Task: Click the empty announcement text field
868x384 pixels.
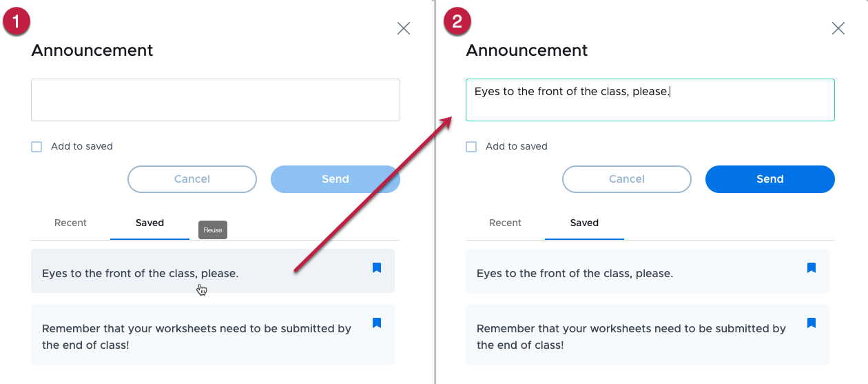Action: point(216,100)
